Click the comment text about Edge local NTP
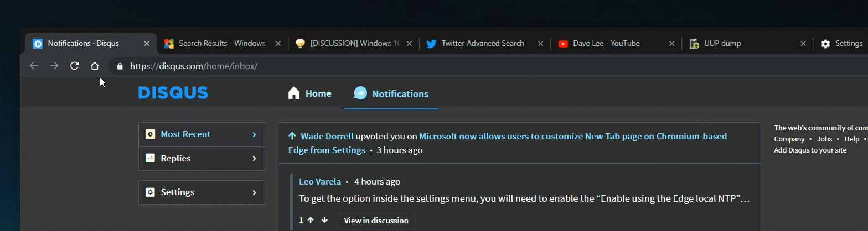This screenshot has height=231, width=868. point(524,198)
